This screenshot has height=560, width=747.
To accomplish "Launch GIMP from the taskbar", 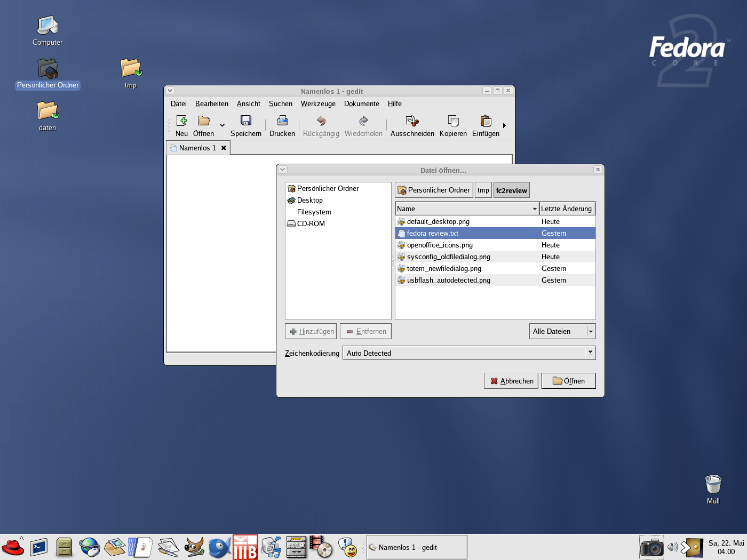I will 194,547.
